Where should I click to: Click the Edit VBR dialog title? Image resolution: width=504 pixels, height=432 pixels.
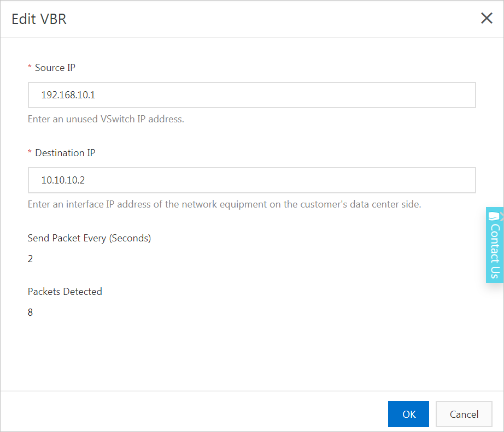(39, 19)
